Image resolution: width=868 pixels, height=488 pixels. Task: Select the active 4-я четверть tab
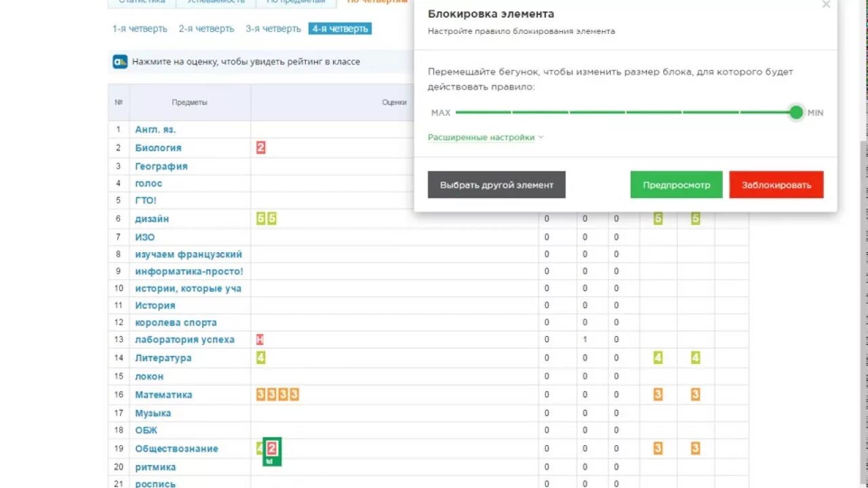click(x=340, y=28)
